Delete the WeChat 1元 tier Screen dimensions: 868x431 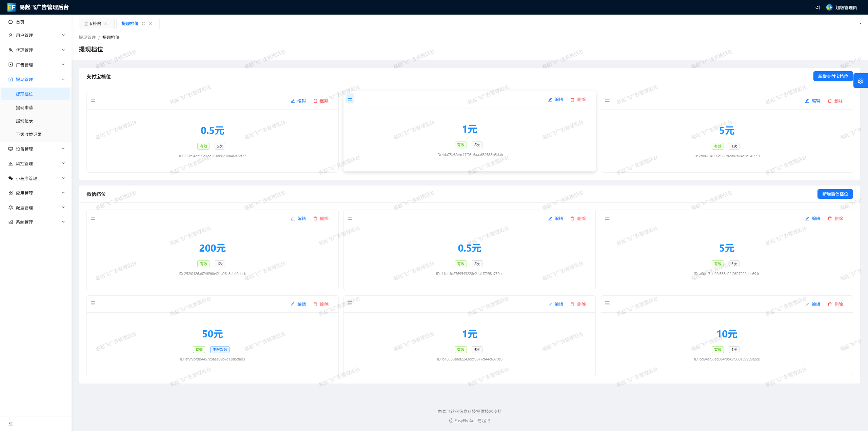[x=578, y=304]
